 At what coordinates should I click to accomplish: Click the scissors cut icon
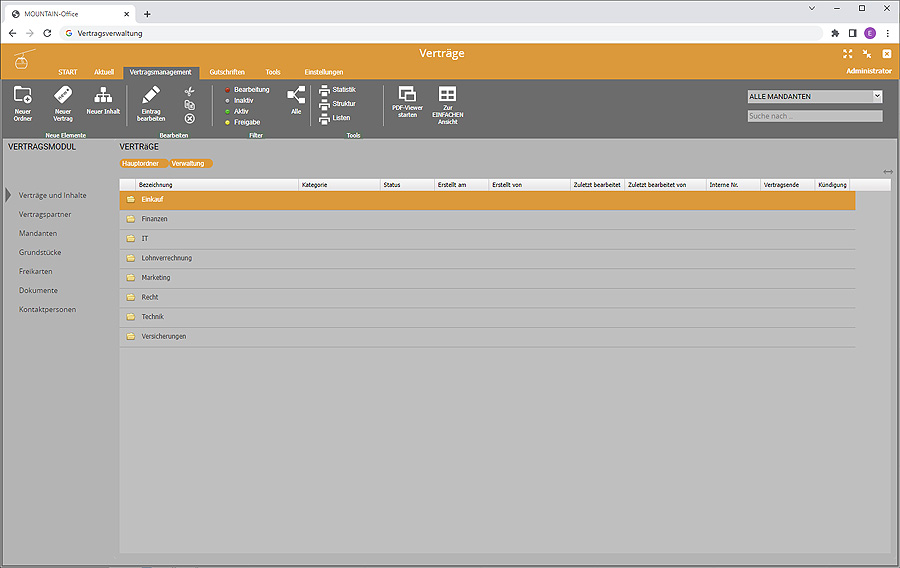click(189, 91)
